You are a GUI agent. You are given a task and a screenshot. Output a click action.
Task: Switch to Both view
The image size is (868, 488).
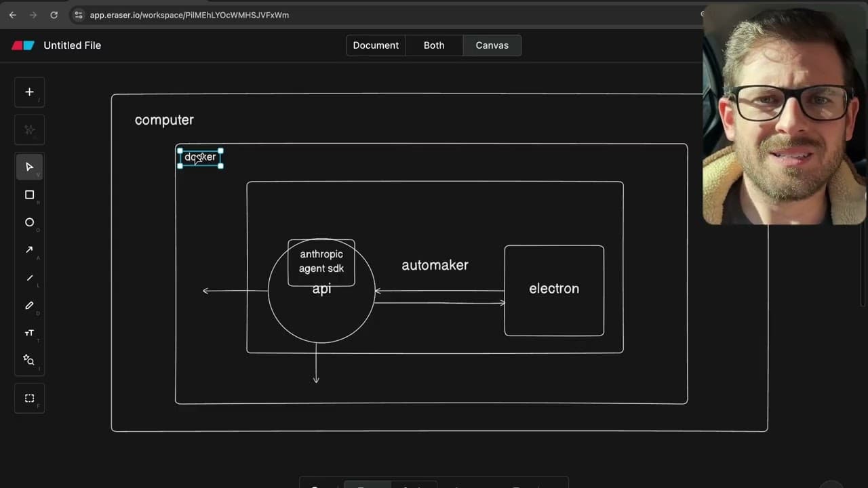pyautogui.click(x=434, y=45)
